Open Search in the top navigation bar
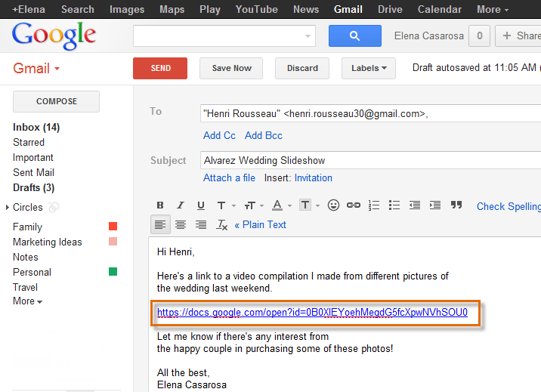This screenshot has height=392, width=541. (78, 9)
